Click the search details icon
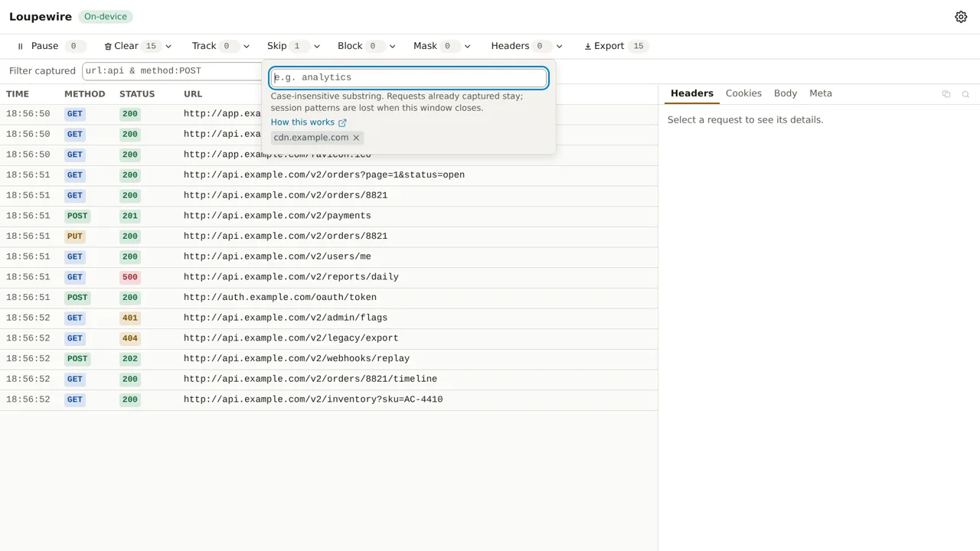This screenshot has height=551, width=980. point(965,94)
